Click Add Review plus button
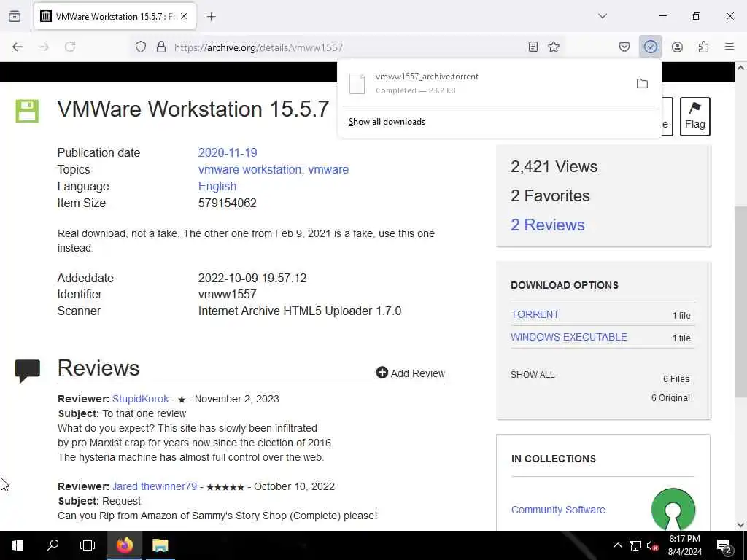The height and width of the screenshot is (560, 747). pos(410,373)
